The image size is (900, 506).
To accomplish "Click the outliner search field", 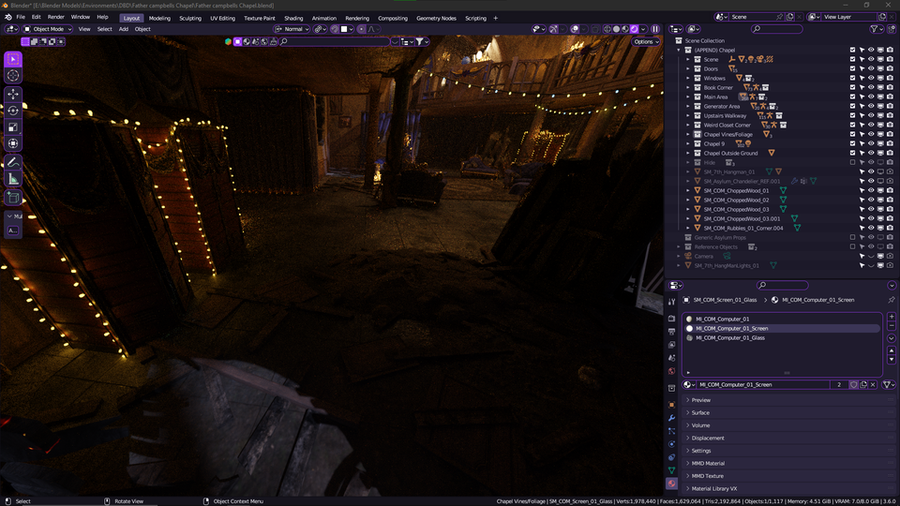I will [x=777, y=29].
